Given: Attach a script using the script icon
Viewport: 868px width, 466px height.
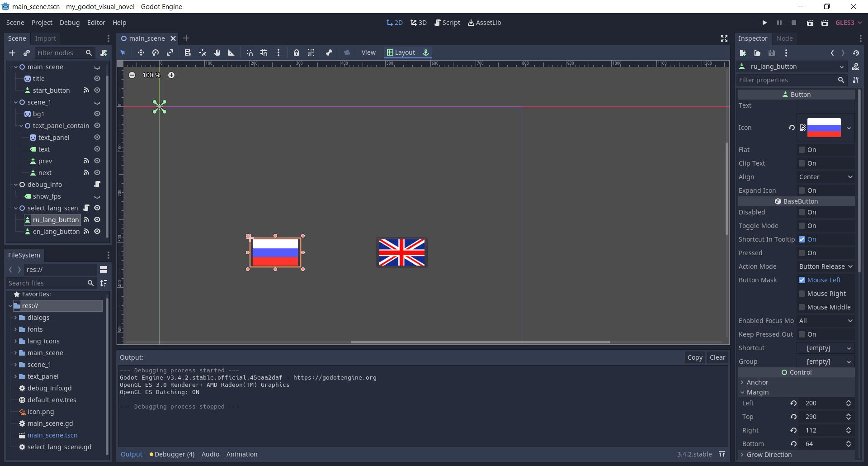Looking at the screenshot, I should point(104,53).
